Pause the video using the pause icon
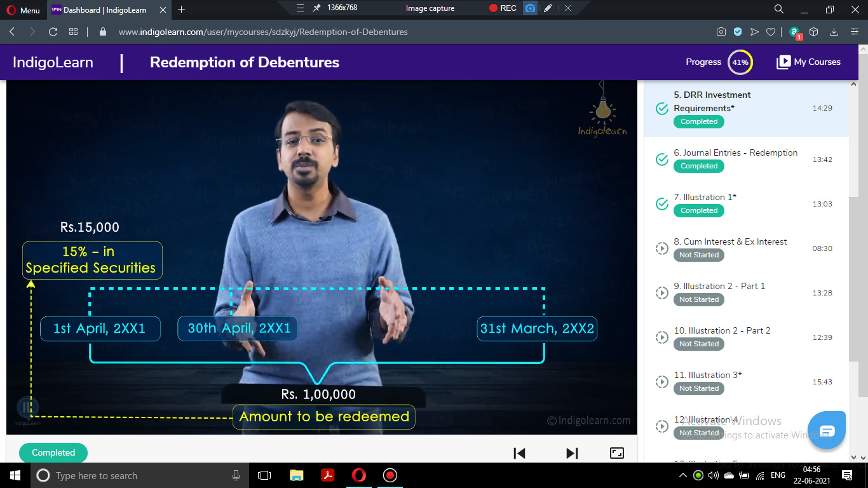Viewport: 868px width, 488px height. 27,407
